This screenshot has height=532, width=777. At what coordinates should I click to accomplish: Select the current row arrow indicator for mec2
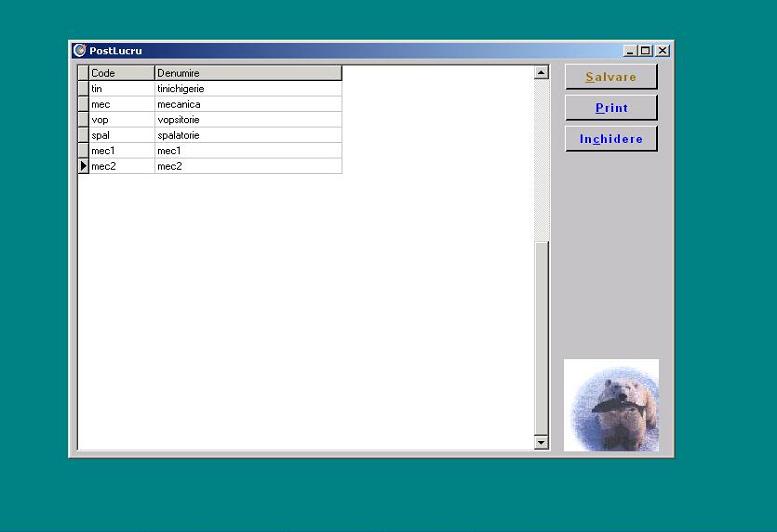click(x=84, y=166)
